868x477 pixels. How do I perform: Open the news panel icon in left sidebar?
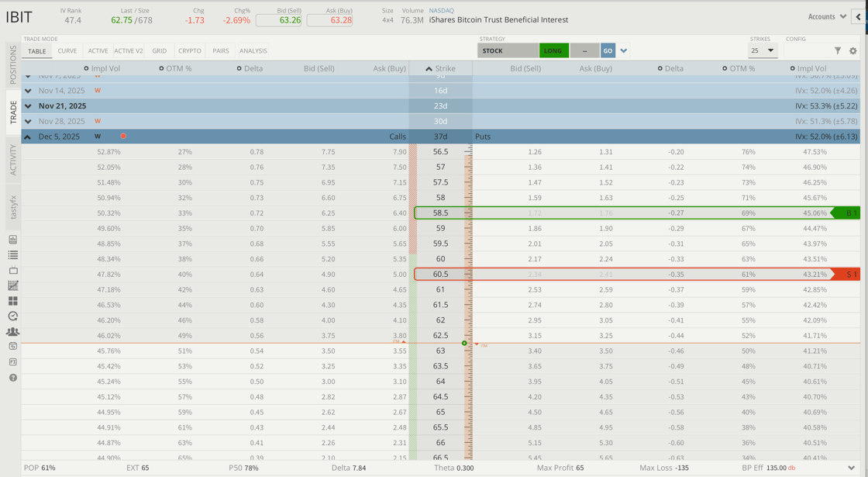12,240
